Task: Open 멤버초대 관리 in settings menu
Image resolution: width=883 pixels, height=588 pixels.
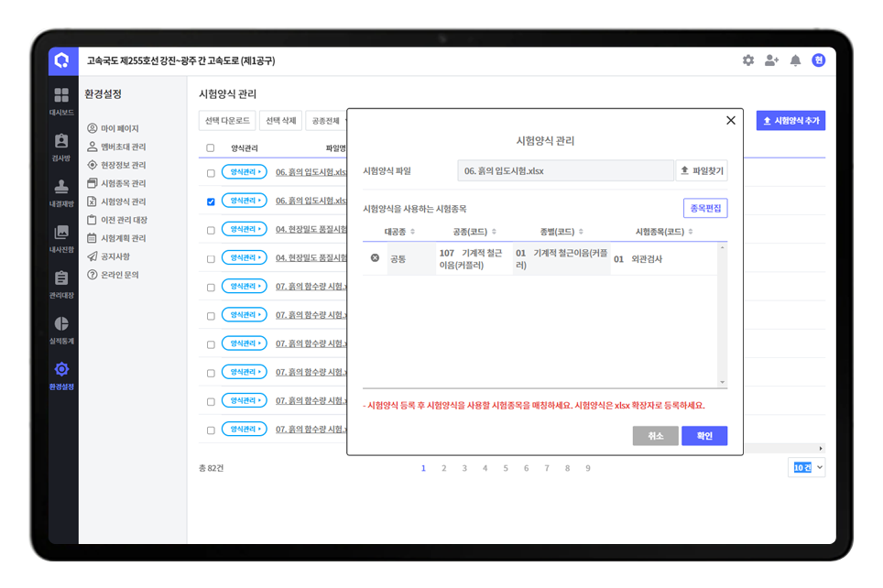Action: [123, 147]
